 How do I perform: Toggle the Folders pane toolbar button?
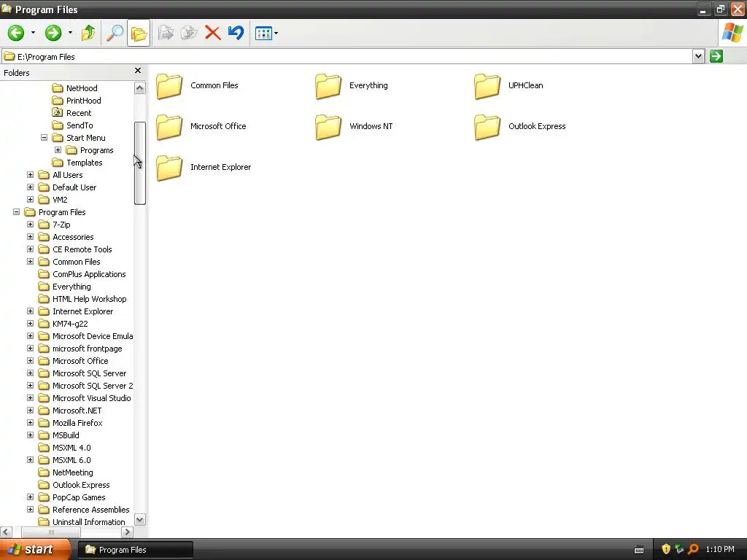click(139, 33)
